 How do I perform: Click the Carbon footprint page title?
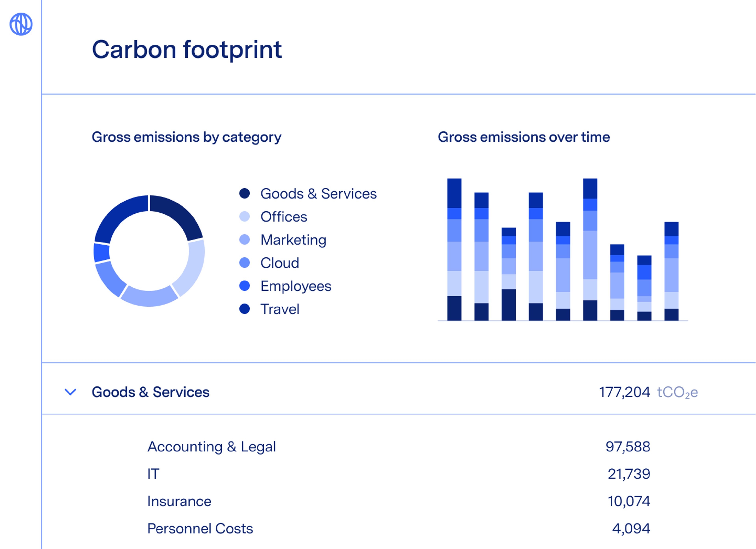(x=187, y=49)
